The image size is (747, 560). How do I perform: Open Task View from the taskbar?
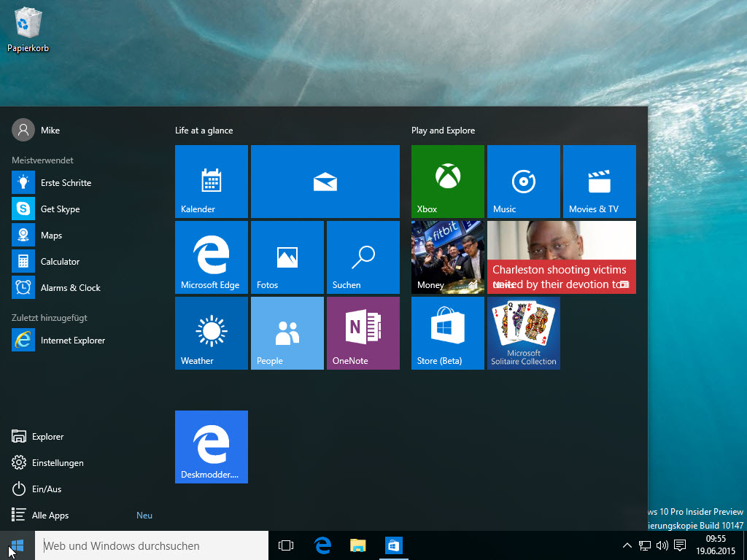[x=286, y=545]
